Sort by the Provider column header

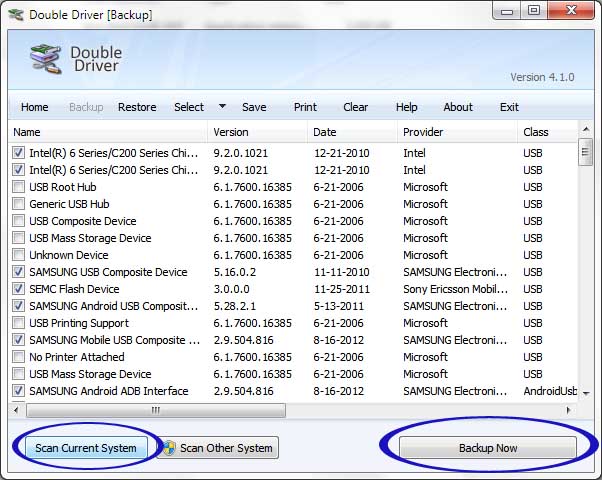pyautogui.click(x=457, y=132)
